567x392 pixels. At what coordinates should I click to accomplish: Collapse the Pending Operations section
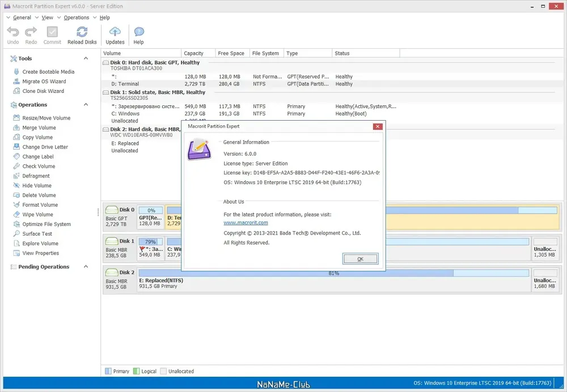pos(86,266)
